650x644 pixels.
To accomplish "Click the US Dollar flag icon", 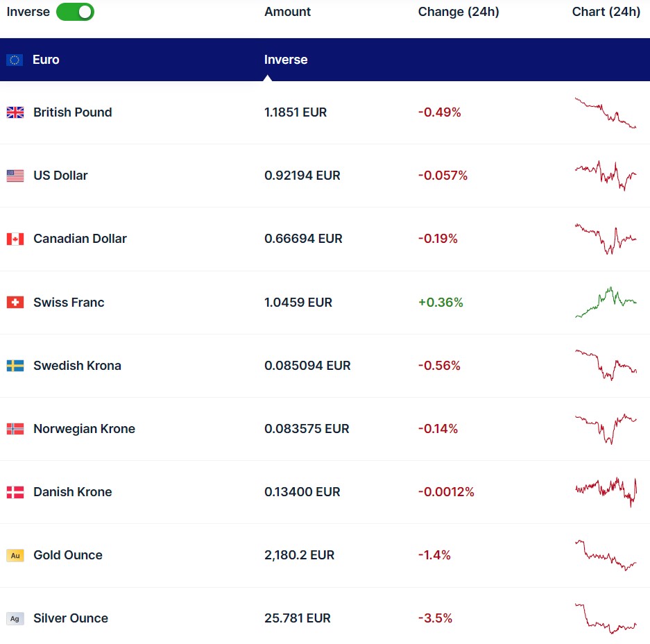I will click(15, 176).
